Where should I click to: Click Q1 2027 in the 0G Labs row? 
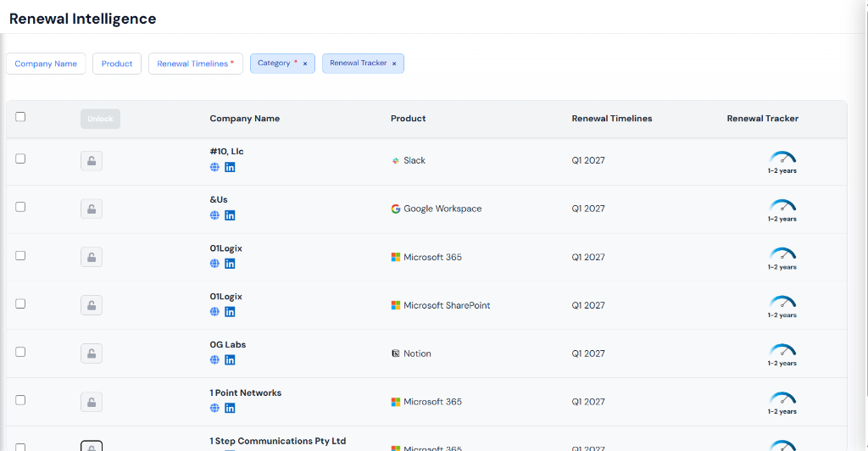pos(588,353)
